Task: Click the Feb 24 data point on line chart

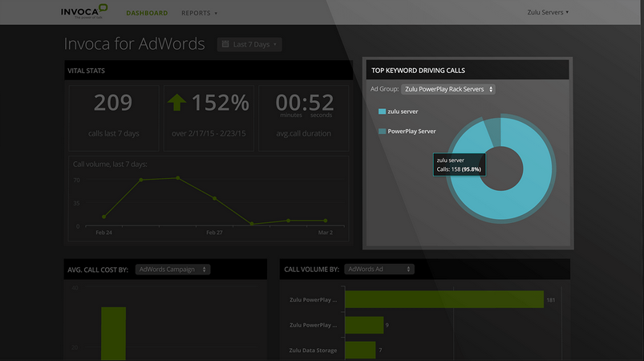Action: pyautogui.click(x=104, y=217)
